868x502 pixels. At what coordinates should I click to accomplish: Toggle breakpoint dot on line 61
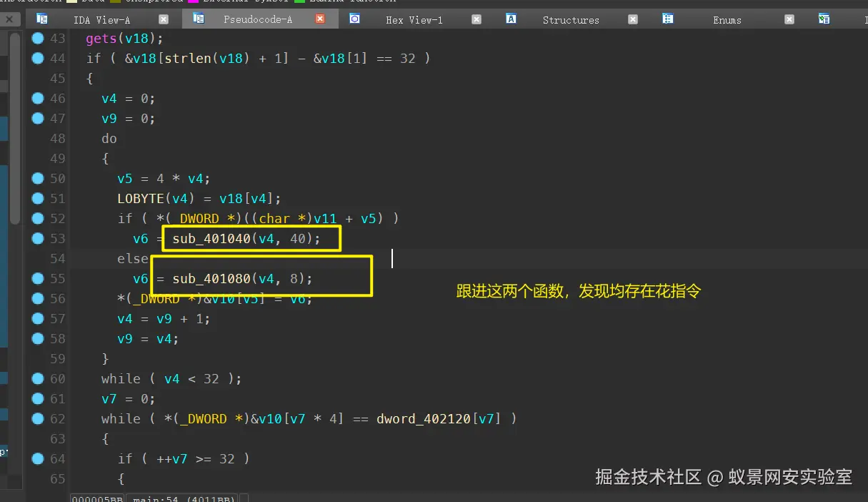coord(37,398)
